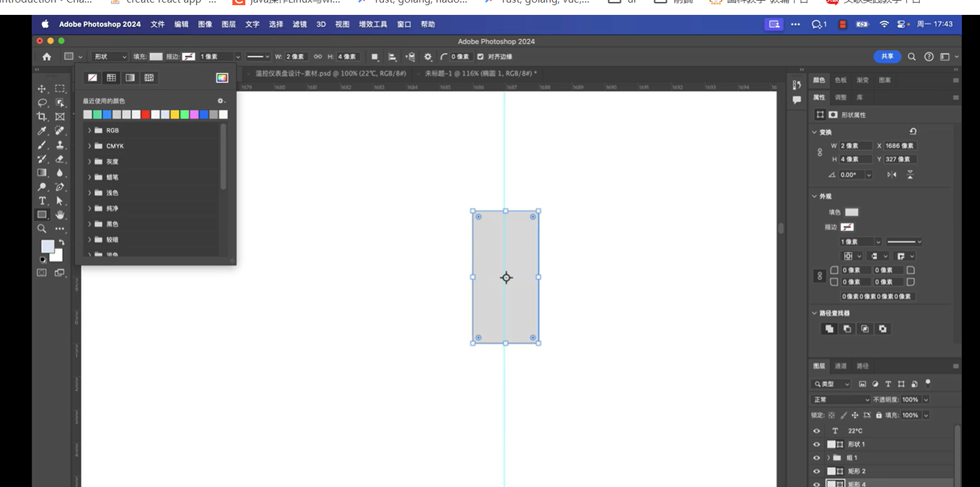Click the unite shapes Pathfinder button
The width and height of the screenshot is (980, 487).
tap(829, 329)
